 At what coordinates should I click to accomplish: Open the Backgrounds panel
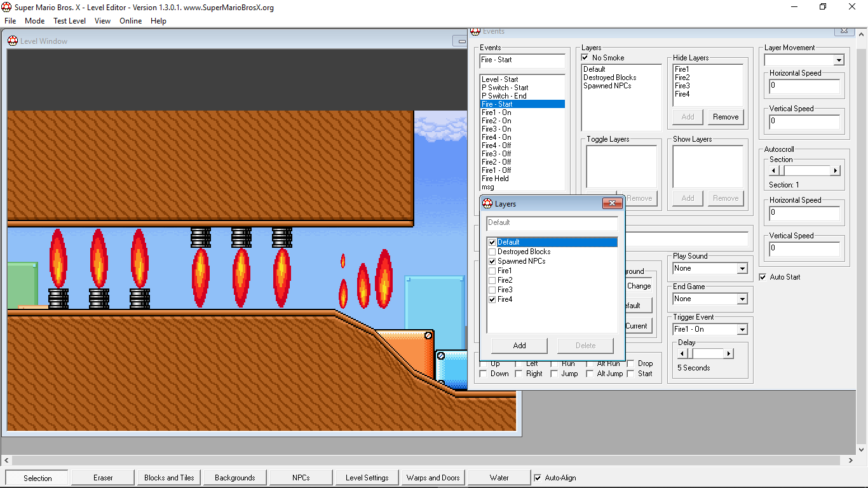click(235, 478)
